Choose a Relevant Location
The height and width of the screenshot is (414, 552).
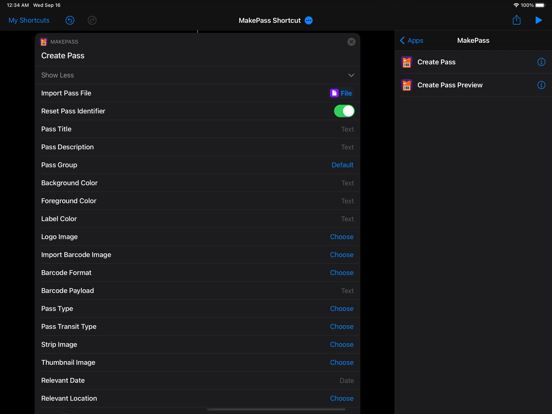[341, 399]
